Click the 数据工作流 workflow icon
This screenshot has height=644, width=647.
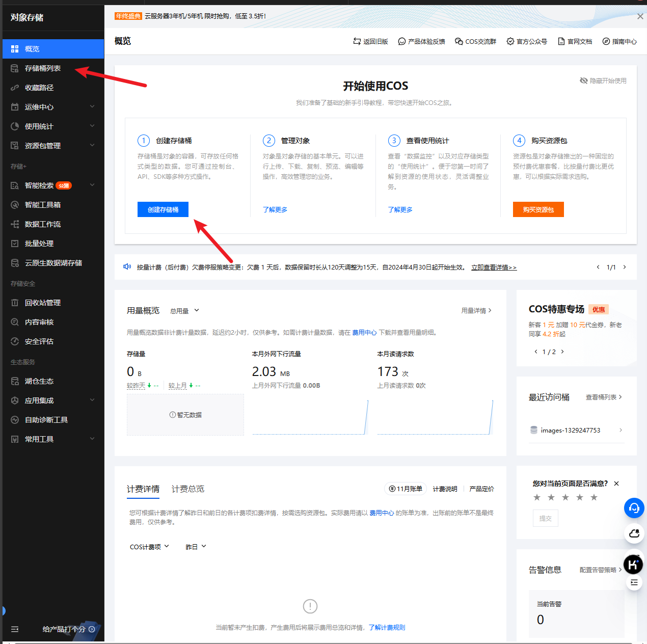pyautogui.click(x=15, y=224)
